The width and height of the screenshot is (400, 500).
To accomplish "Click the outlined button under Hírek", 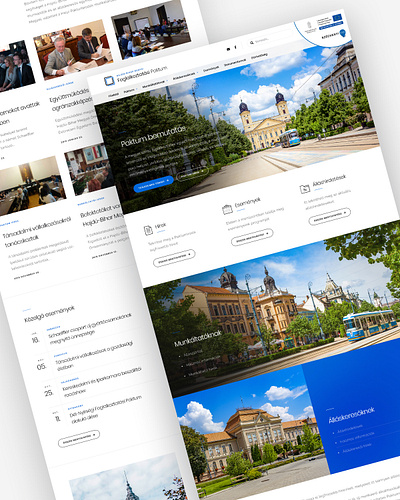I will click(x=174, y=258).
